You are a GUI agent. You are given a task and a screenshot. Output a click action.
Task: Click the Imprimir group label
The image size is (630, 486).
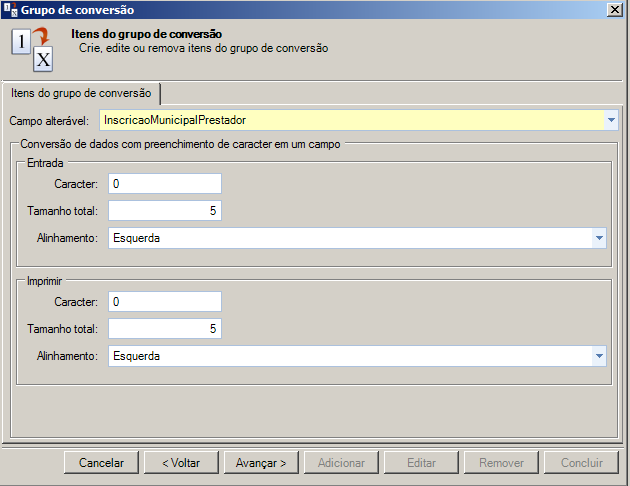click(x=44, y=281)
